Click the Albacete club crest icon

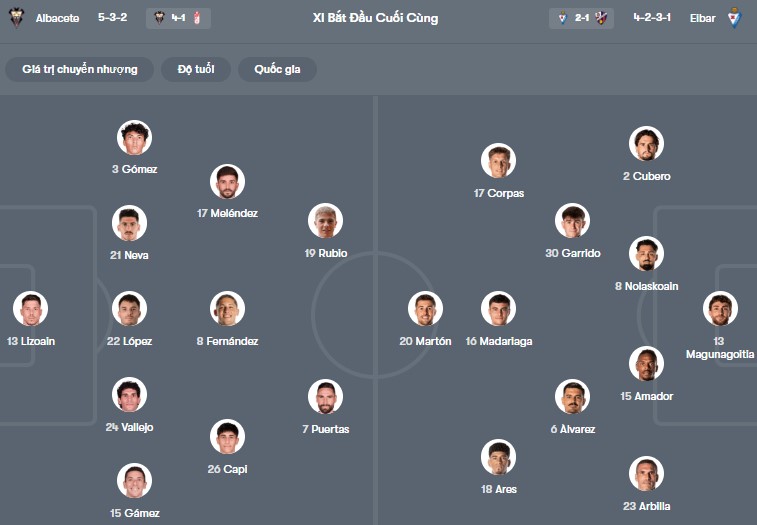[x=16, y=18]
